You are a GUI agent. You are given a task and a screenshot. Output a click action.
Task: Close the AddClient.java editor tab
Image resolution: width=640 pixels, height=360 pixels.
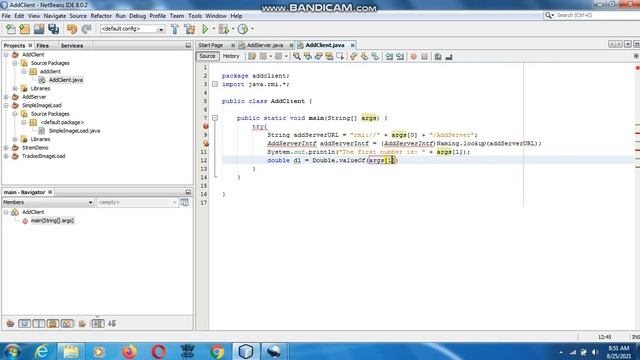tap(353, 45)
